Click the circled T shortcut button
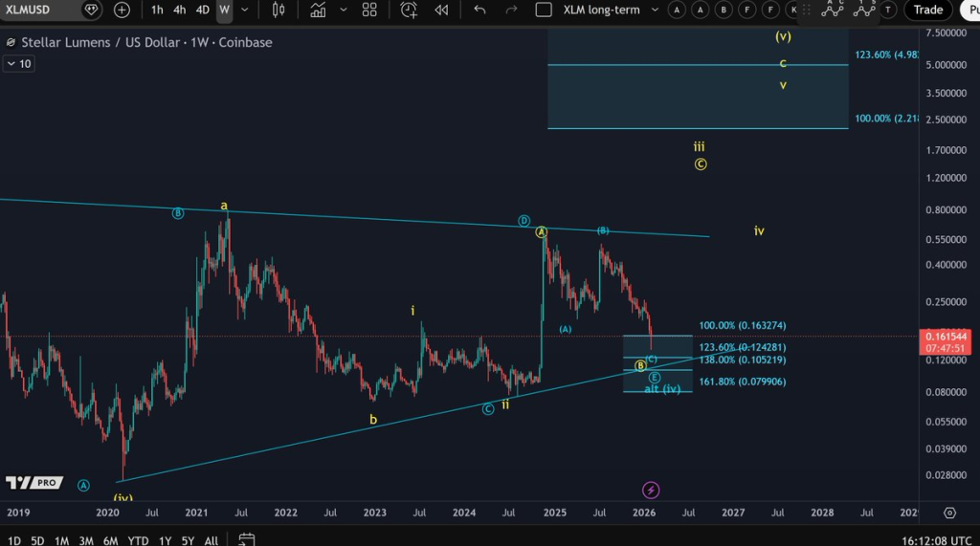Image resolution: width=980 pixels, height=546 pixels. click(887, 10)
